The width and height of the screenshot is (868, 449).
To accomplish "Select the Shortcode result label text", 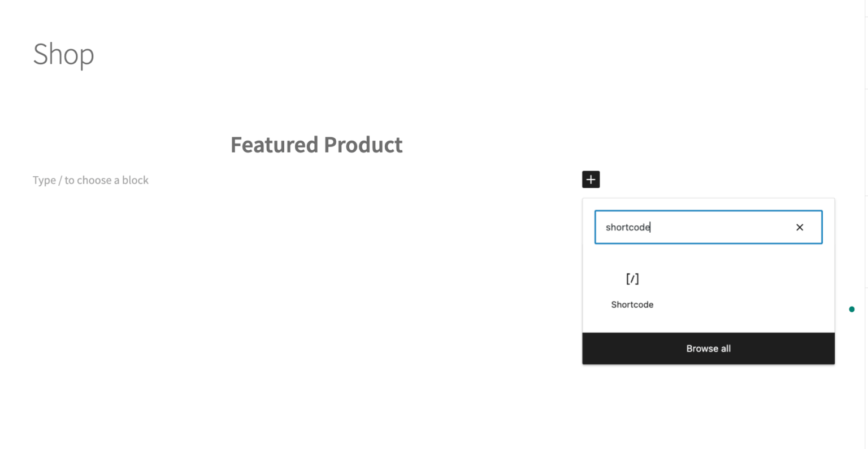I will pos(631,304).
